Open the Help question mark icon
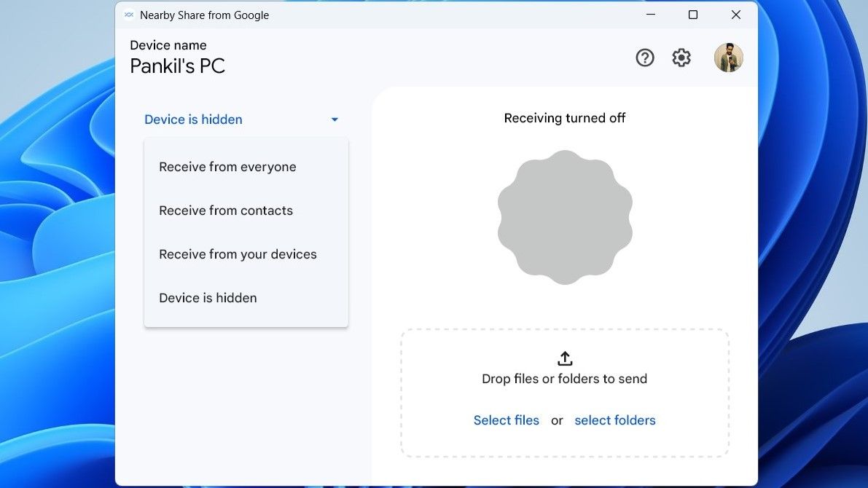 tap(644, 57)
